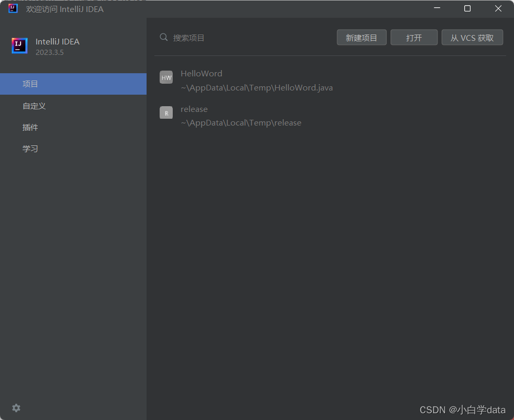514x420 pixels.
Task: Open the 自定义 sidebar section
Action: coord(34,106)
